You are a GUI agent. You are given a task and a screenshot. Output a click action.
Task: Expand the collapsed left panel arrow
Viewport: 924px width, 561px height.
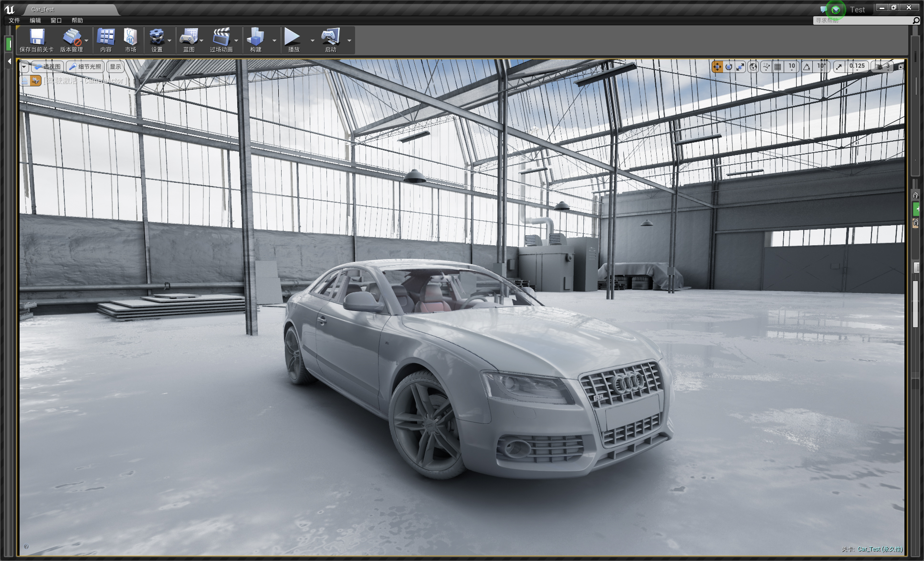[9, 61]
